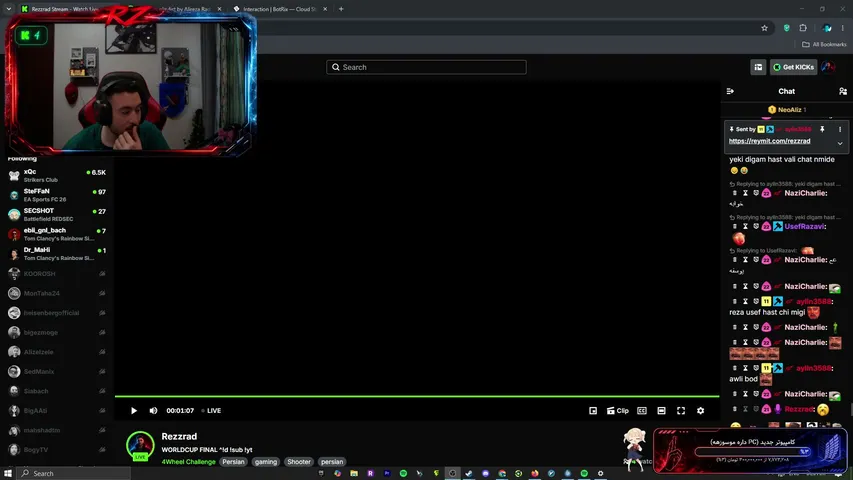Select the Shooter tag
This screenshot has width=853, height=480.
pyautogui.click(x=299, y=461)
